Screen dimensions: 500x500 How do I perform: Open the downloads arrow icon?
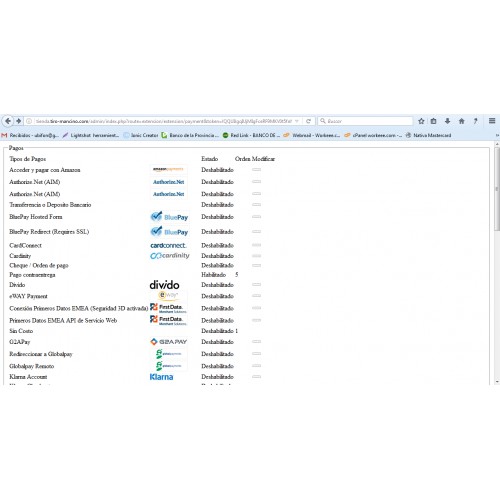point(447,121)
